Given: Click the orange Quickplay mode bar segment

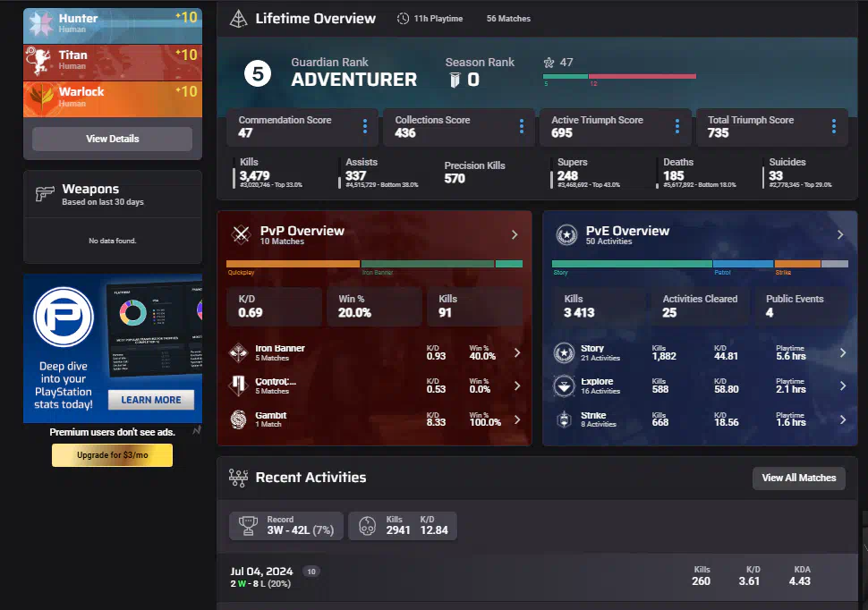Looking at the screenshot, I should pos(293,264).
